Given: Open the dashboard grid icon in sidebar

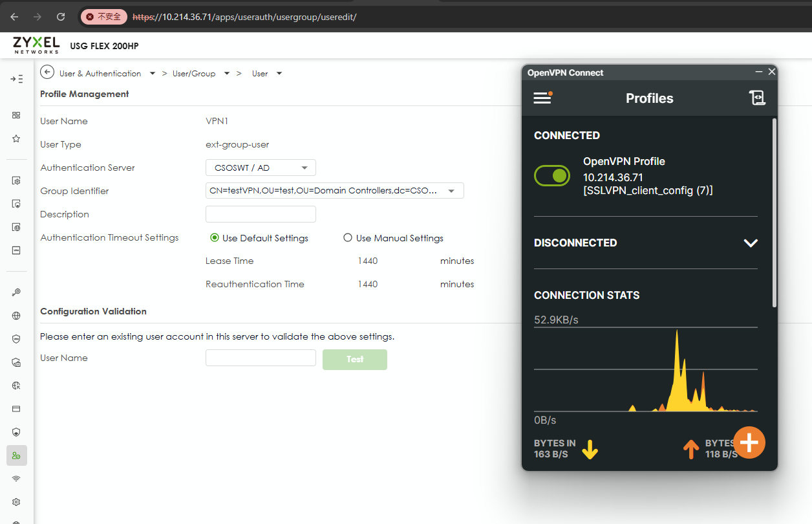Looking at the screenshot, I should pyautogui.click(x=16, y=115).
